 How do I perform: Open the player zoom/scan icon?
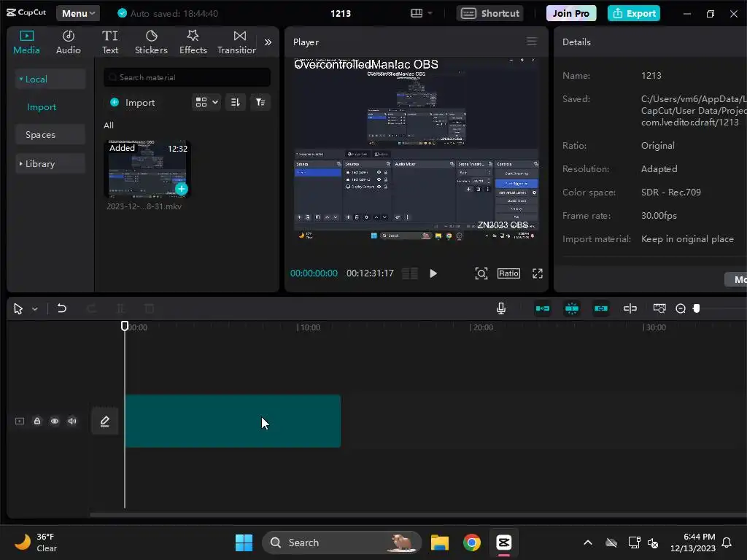[x=481, y=273]
